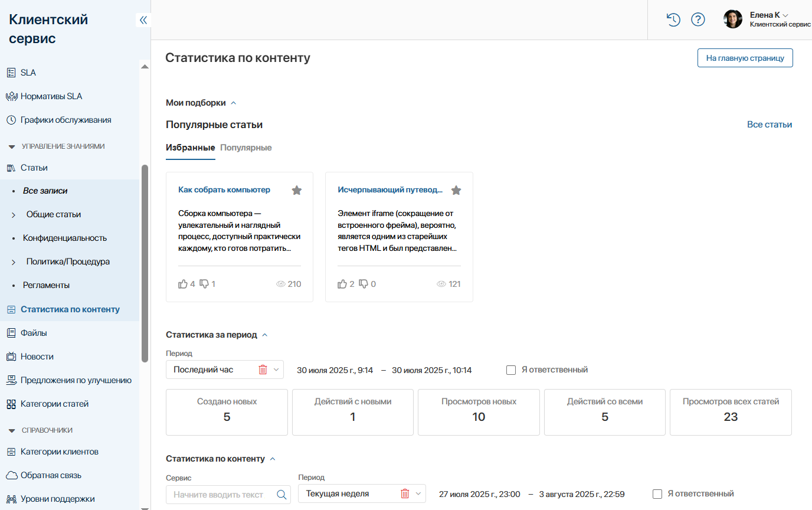This screenshot has width=812, height=510.
Task: Click the search magnifier in Сервис field
Action: coord(281,494)
